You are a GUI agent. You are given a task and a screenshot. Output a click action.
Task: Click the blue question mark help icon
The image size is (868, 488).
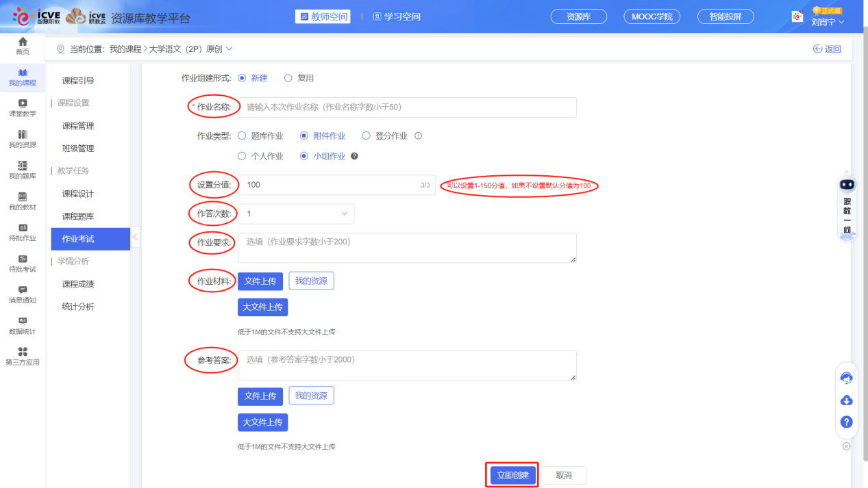pos(847,422)
